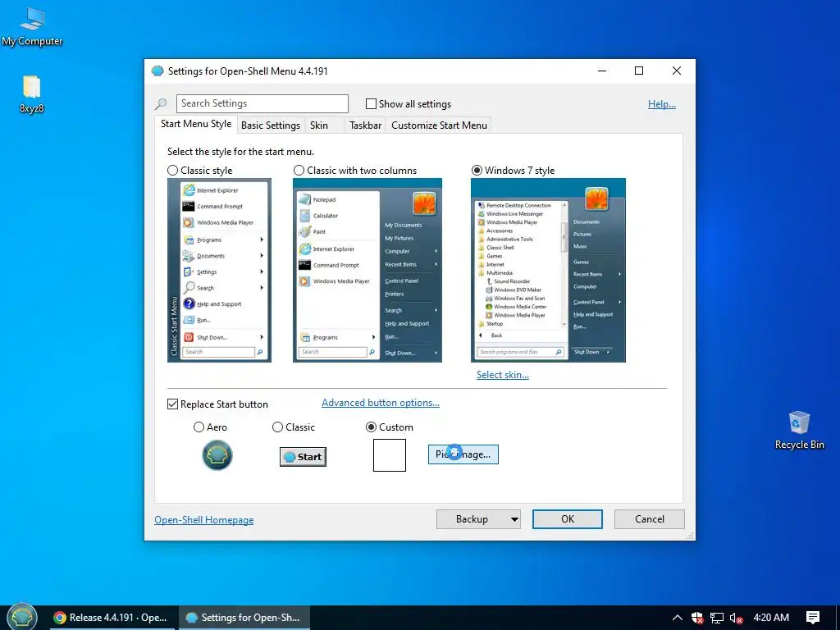The image size is (840, 630).
Task: Choose the Custom start button radio option
Action: pos(371,427)
